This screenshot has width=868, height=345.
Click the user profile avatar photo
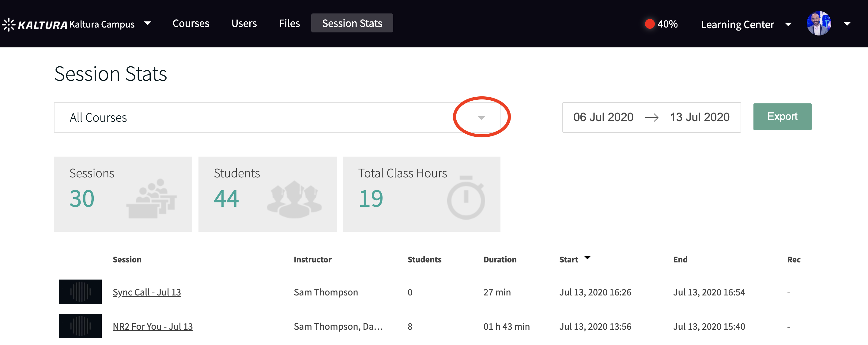818,24
